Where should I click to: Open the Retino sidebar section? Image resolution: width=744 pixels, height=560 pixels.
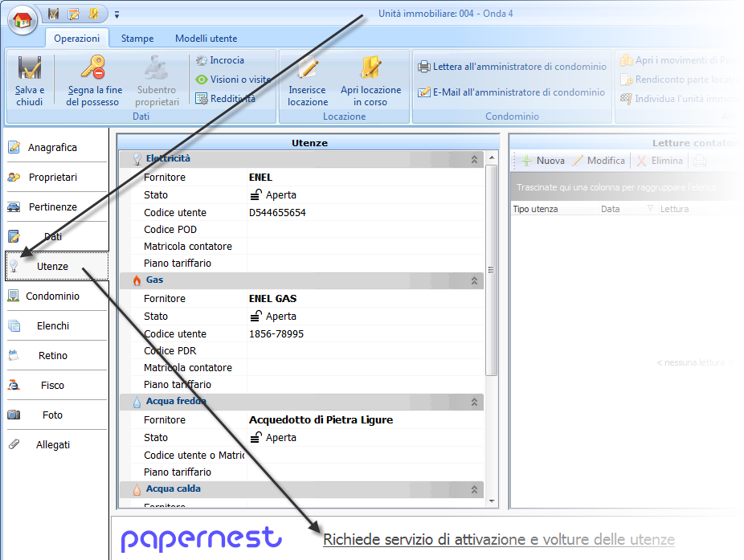click(57, 355)
